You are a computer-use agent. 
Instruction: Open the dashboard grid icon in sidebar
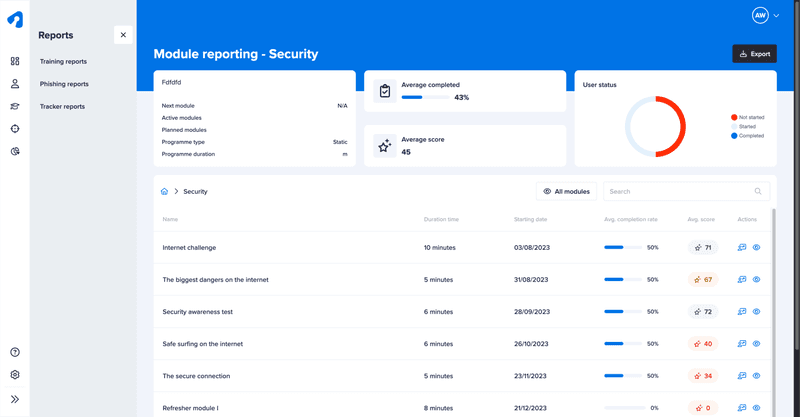[15, 62]
